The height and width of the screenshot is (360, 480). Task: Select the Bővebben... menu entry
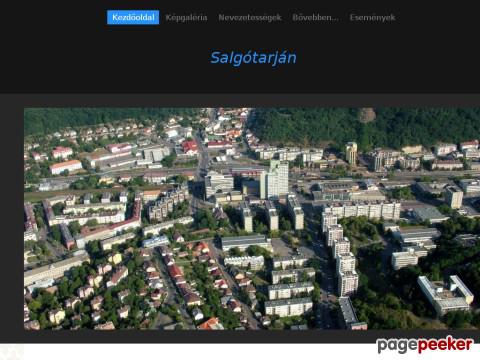[x=315, y=17]
